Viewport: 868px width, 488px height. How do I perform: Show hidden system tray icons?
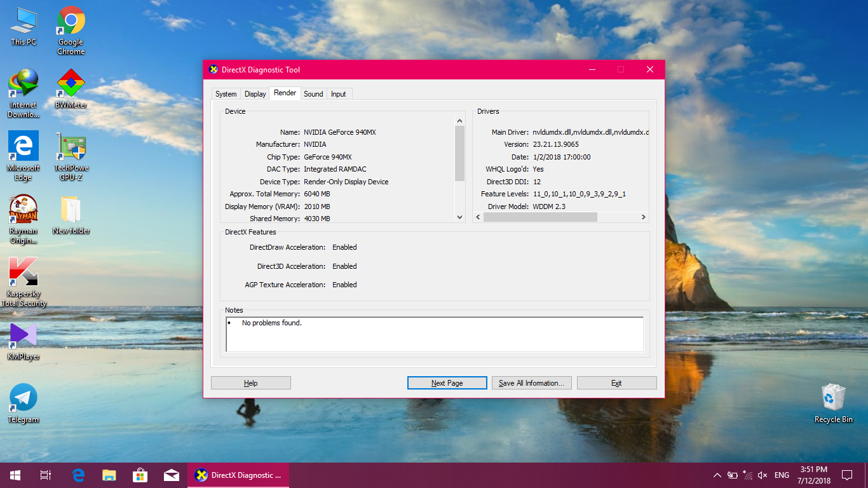(717, 475)
